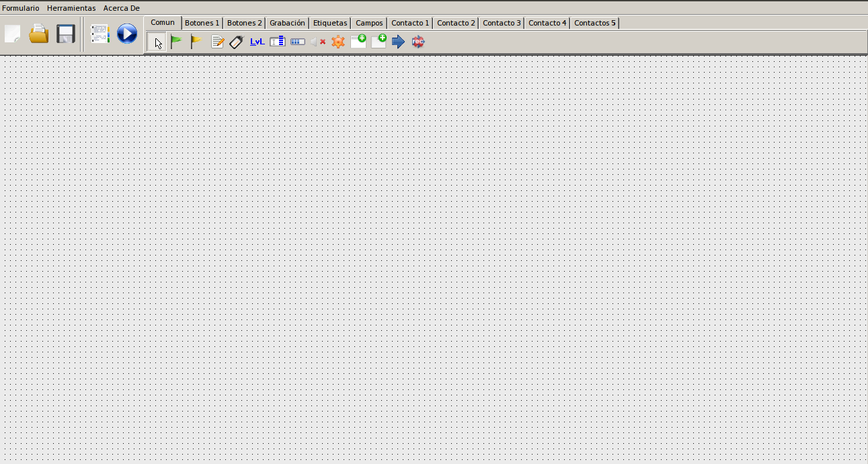Open the Herramientas menu

coord(71,8)
